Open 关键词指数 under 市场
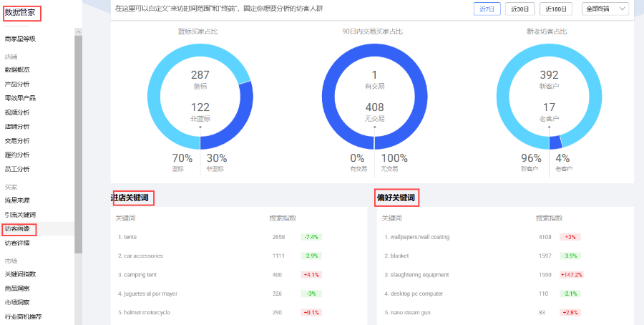Viewport: 644px width, 325px height. point(20,273)
